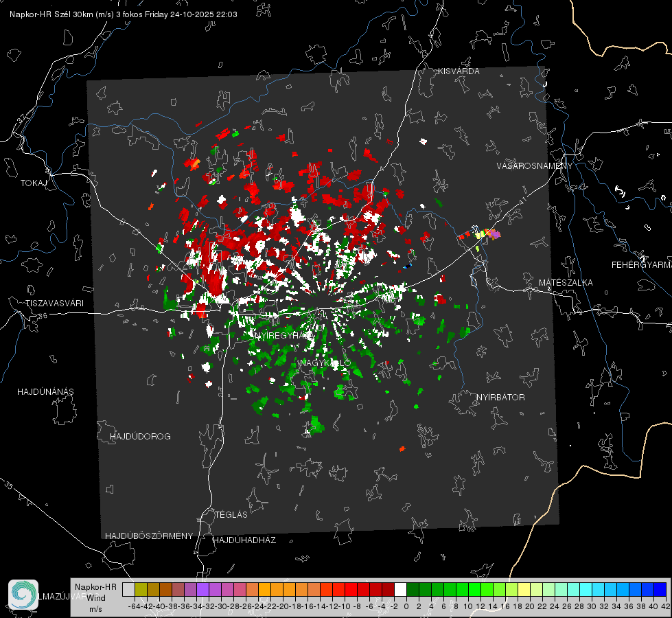Click the road number 36 near Tiszavasvári

pyautogui.click(x=43, y=316)
